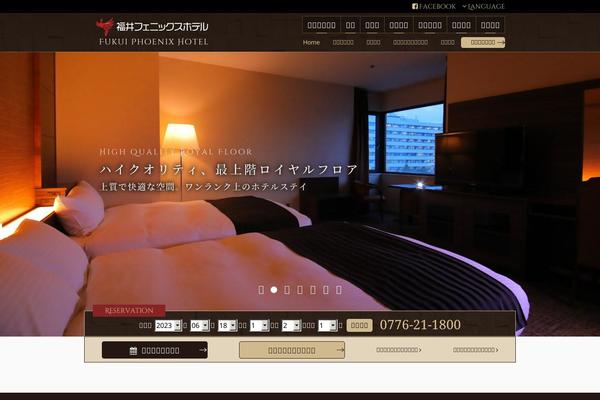
Task: Open the three-character item in the top menu
Action: 372,25
